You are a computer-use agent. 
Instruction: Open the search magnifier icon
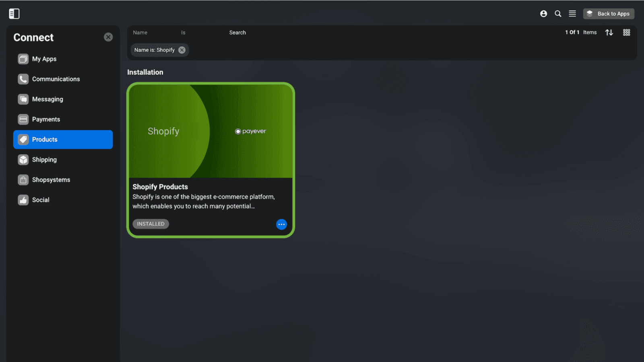click(x=558, y=13)
